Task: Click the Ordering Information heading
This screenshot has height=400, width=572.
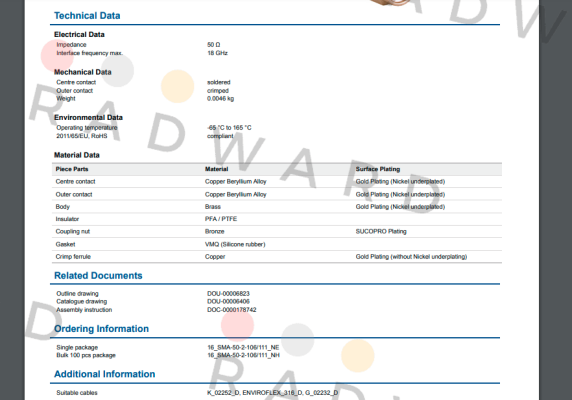Action: [101, 329]
